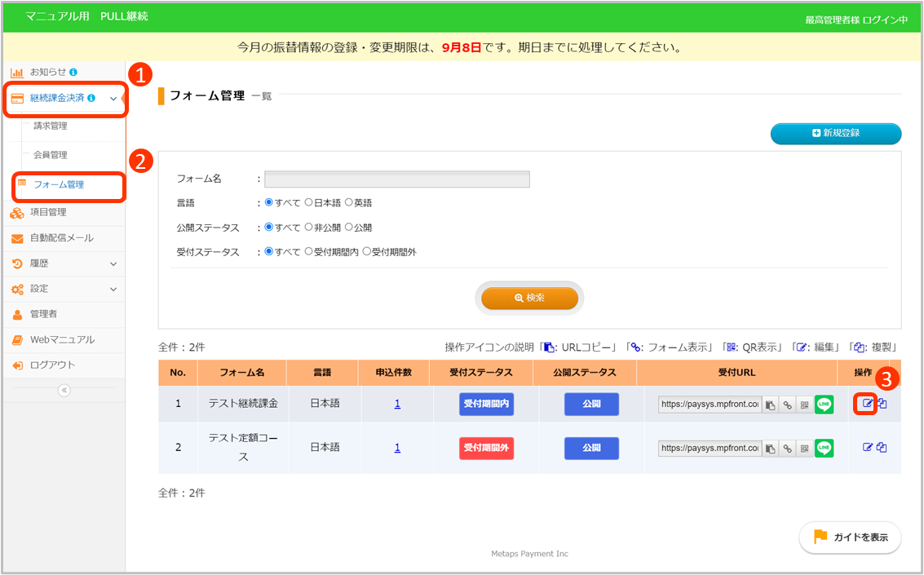Viewport: 924px width, 575px height.
Task: Go to 自動配信メール menu item
Action: click(61, 238)
